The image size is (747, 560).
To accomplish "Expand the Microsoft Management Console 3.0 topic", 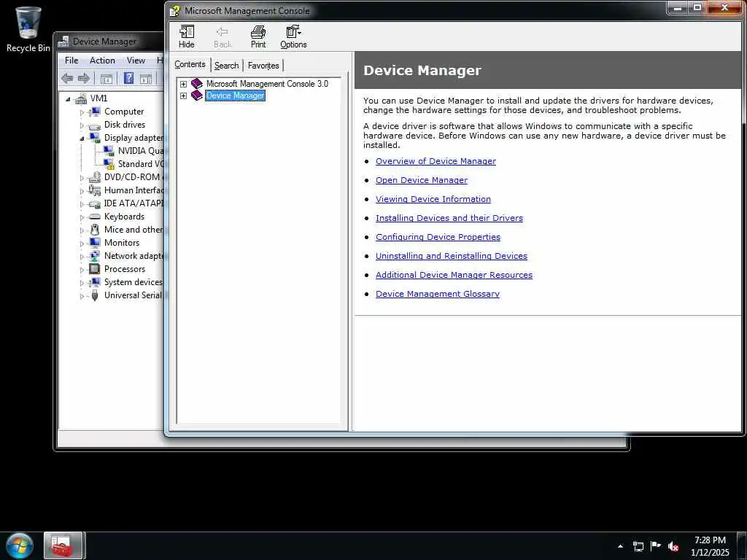I will 183,85.
